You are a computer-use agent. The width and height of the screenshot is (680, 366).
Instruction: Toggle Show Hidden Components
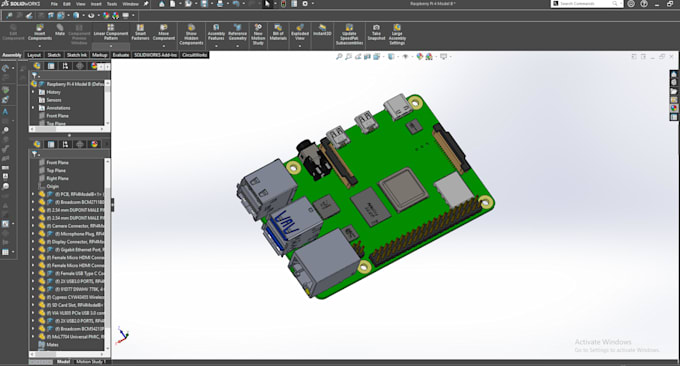(x=191, y=35)
